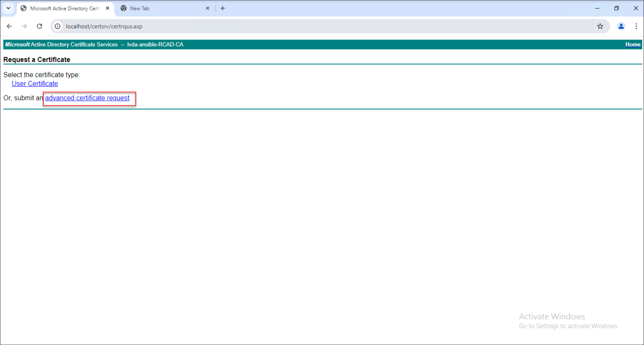644x345 pixels.
Task: Go to the certificate services Home link
Action: point(633,44)
